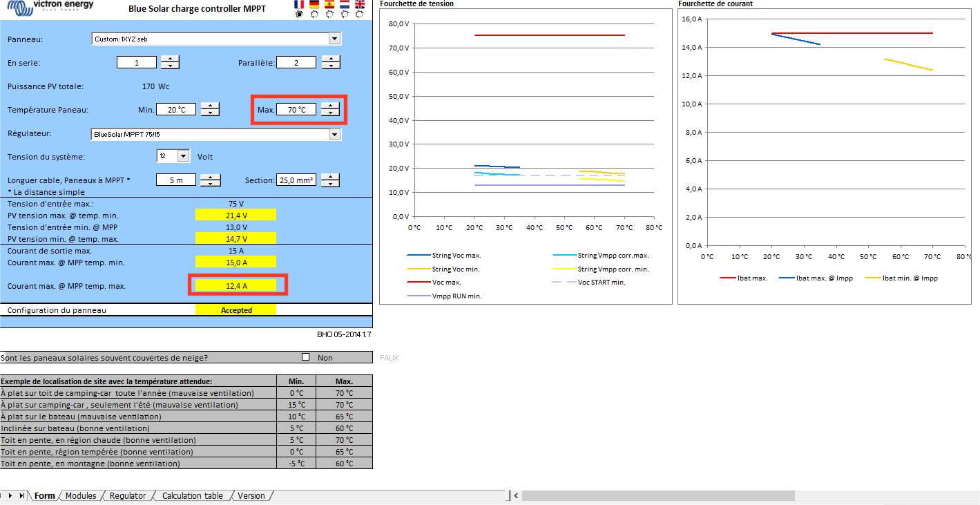Viewport: 980px width, 505px height.
Task: Click the German flag icon
Action: [314, 4]
